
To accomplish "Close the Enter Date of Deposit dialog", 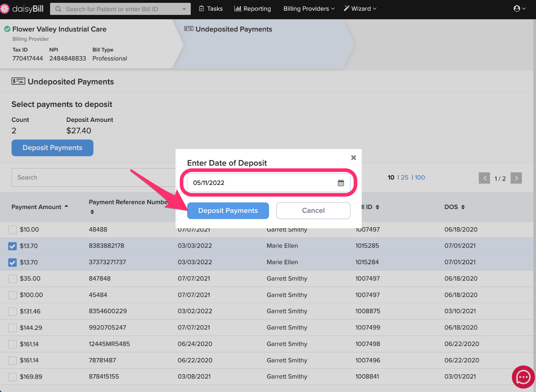I will point(353,157).
